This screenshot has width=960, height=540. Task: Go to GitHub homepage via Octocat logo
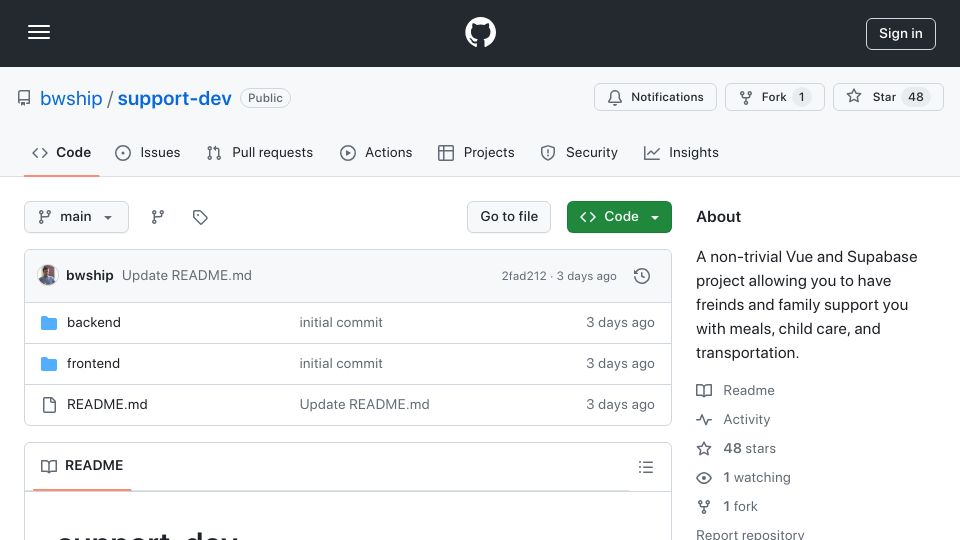[480, 32]
